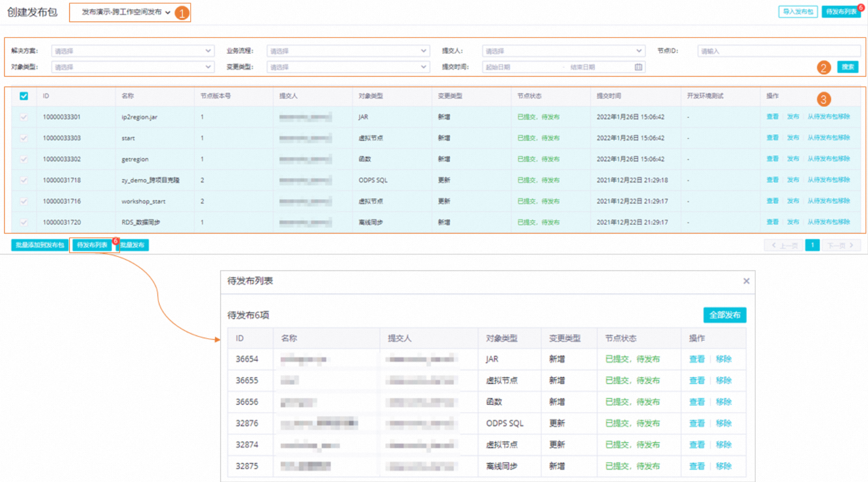Focus the 节点ID input field
Screen dimensions: 868x482
point(779,51)
